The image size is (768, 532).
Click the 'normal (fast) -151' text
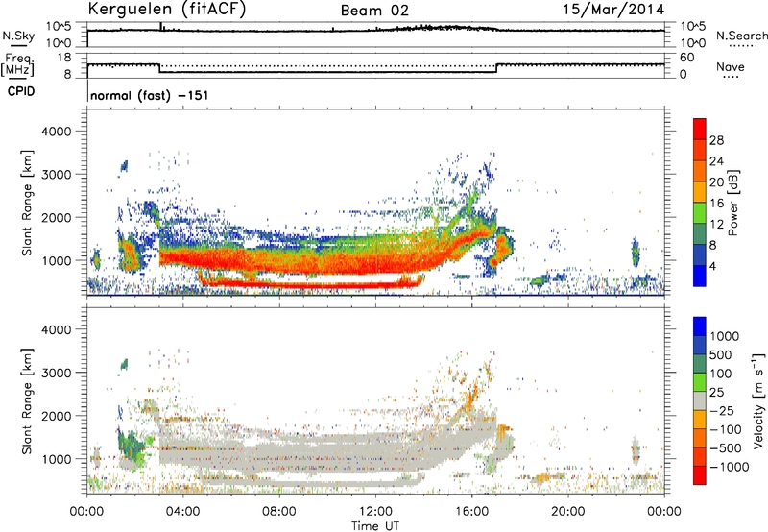[150, 95]
